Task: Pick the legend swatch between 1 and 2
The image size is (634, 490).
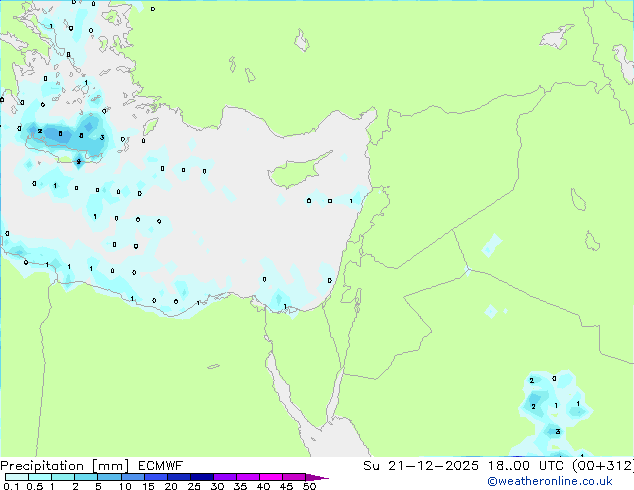Action: point(63,477)
